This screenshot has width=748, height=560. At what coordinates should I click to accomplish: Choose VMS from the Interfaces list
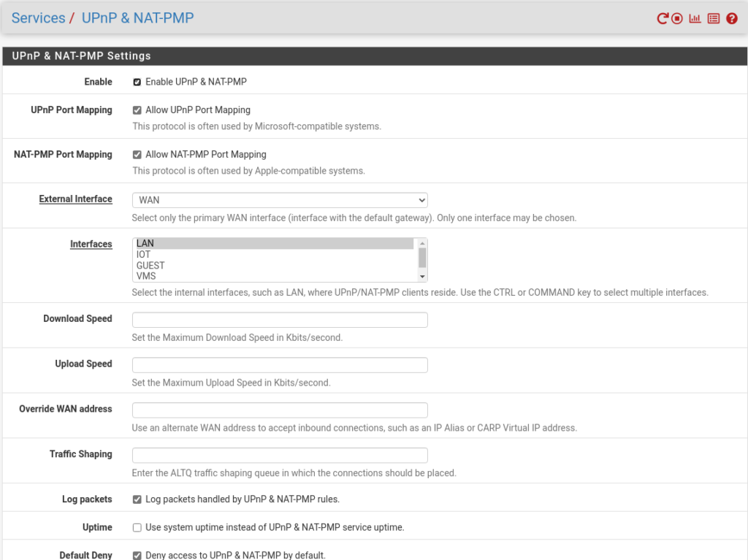(x=146, y=277)
